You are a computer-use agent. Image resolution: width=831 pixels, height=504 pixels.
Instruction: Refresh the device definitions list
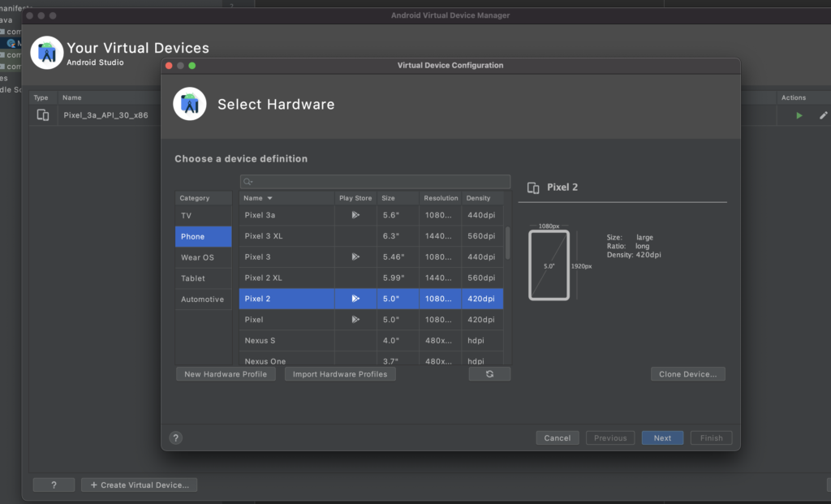489,374
